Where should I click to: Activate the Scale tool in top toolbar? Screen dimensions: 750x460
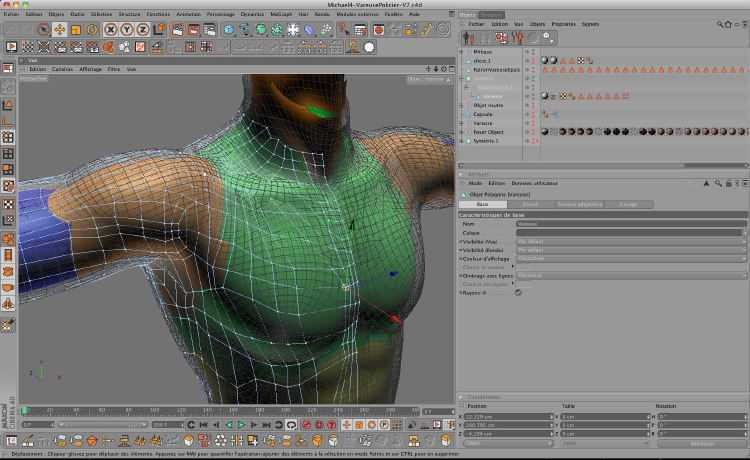pos(76,30)
